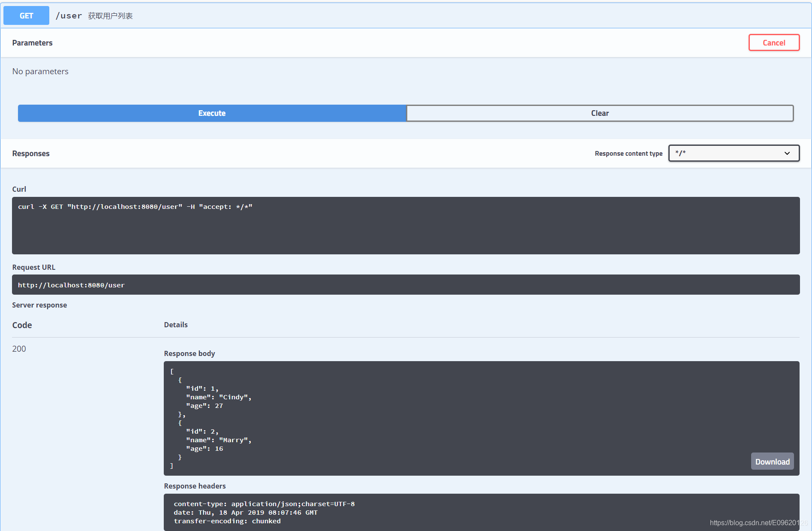The image size is (812, 531).
Task: Click the Curl section label
Action: pyautogui.click(x=19, y=189)
